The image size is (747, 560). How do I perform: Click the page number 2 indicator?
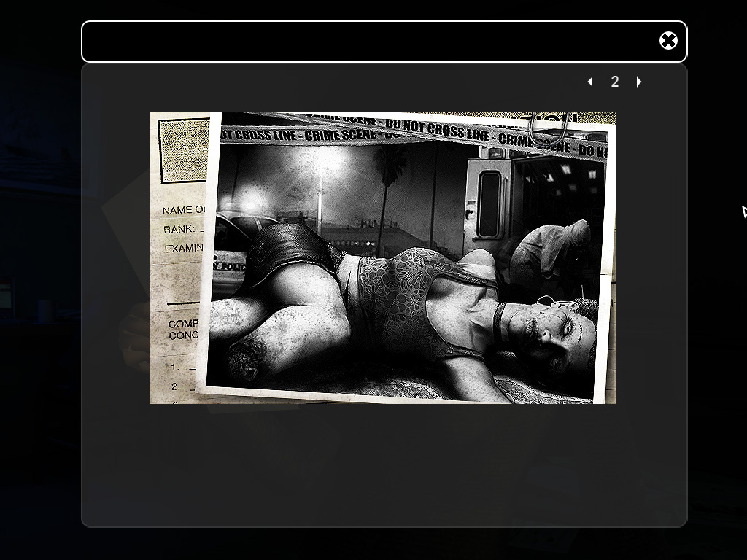615,82
